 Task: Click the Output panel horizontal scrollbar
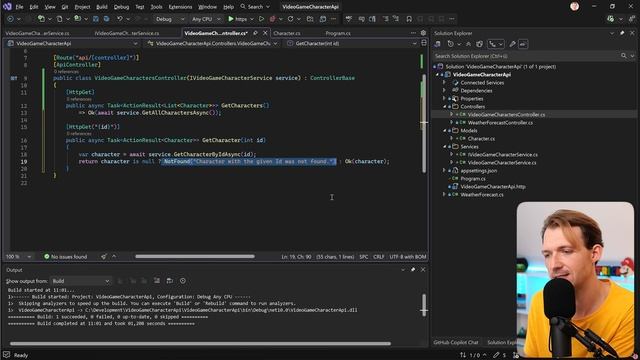click(x=200, y=343)
